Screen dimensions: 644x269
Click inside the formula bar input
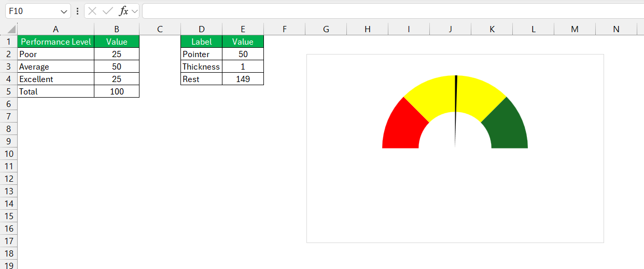pos(393,11)
